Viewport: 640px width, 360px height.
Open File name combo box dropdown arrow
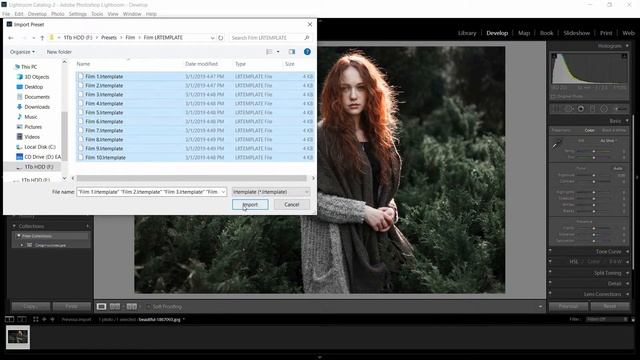coord(223,192)
